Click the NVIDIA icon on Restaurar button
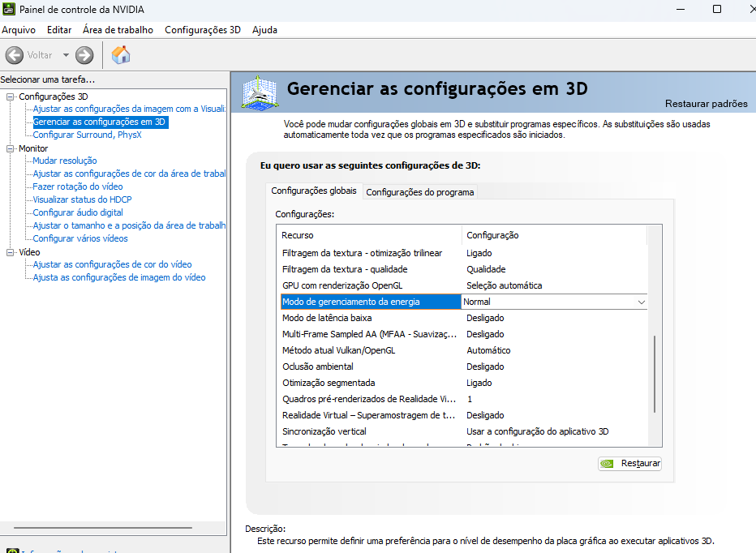Screen dimensions: 756x553 607,463
